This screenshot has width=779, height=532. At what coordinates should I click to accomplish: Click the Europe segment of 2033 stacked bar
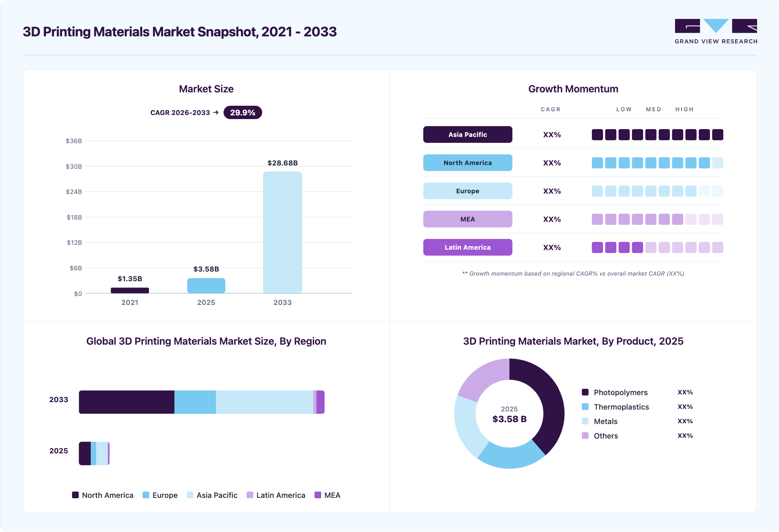[x=195, y=402]
